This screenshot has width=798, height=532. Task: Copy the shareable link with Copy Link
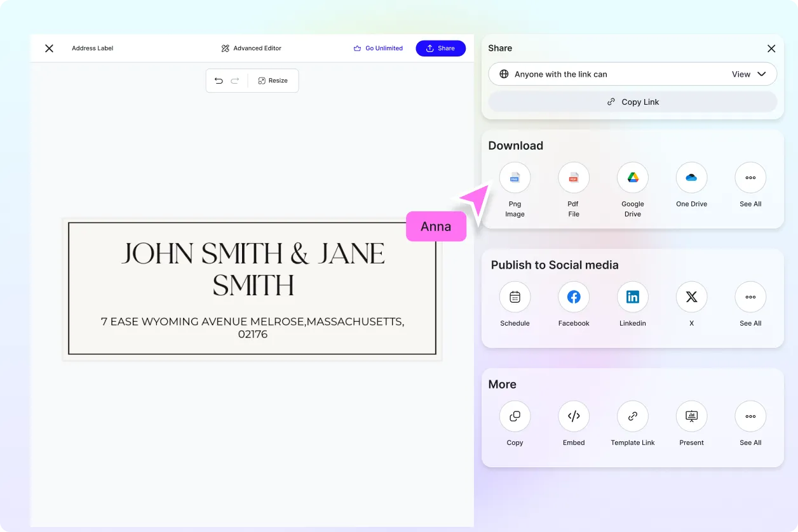(x=632, y=102)
